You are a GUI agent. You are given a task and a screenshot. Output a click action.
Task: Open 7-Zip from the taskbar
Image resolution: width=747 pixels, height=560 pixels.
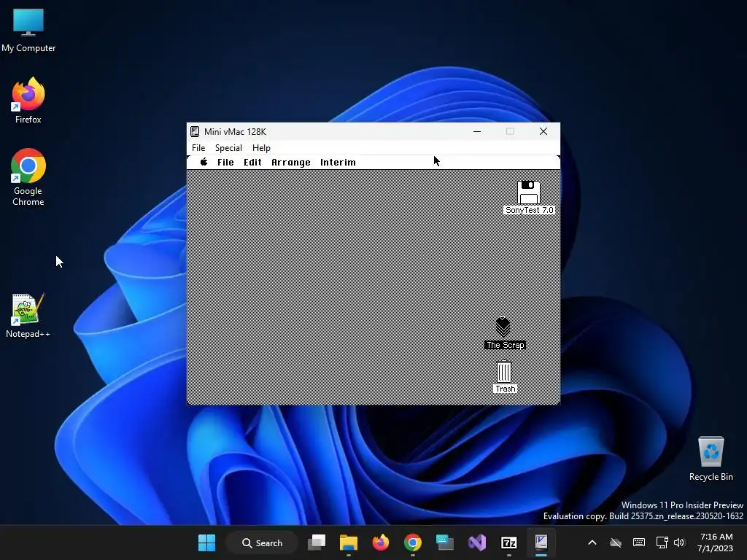point(508,542)
